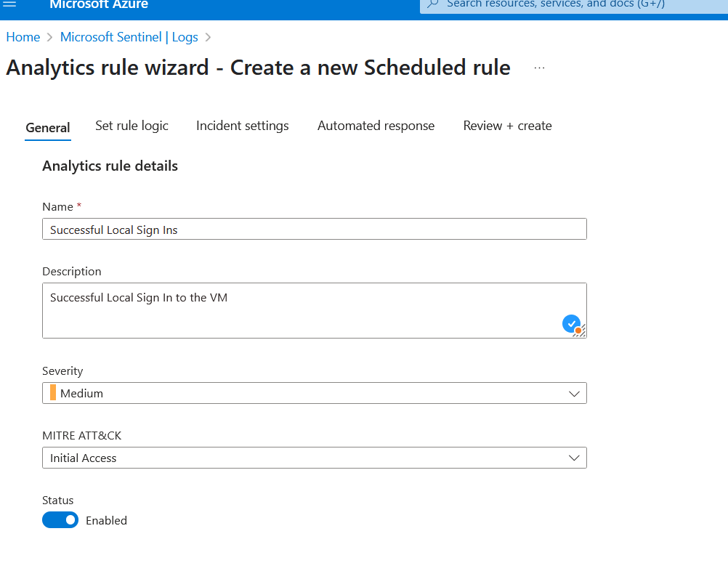Click the MITRE ATT&CK field label
The image size is (728, 563).
(x=81, y=435)
